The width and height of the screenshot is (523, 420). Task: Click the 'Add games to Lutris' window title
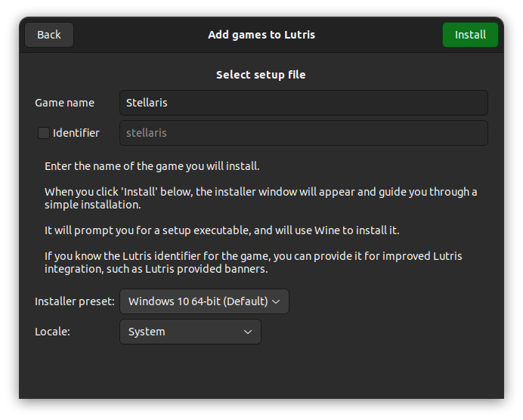[x=261, y=35]
